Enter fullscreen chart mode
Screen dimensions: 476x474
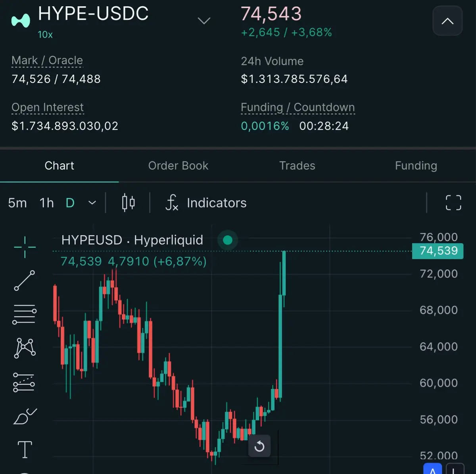coord(453,203)
